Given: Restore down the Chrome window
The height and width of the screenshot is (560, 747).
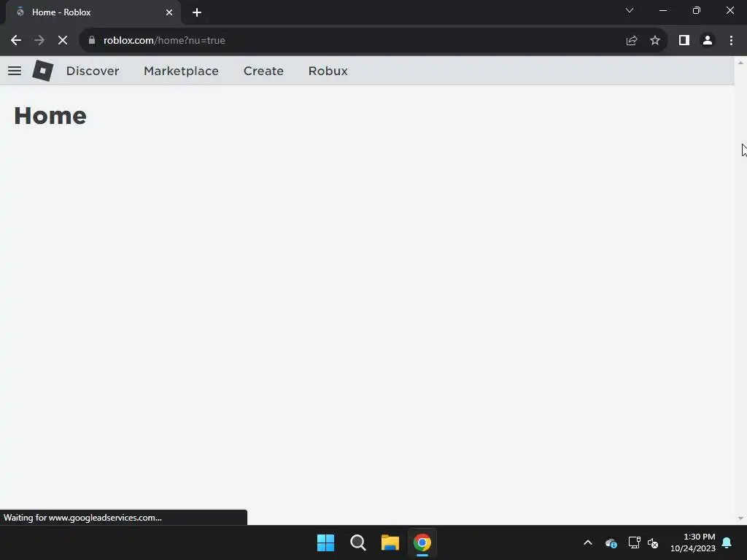Looking at the screenshot, I should coord(697,10).
